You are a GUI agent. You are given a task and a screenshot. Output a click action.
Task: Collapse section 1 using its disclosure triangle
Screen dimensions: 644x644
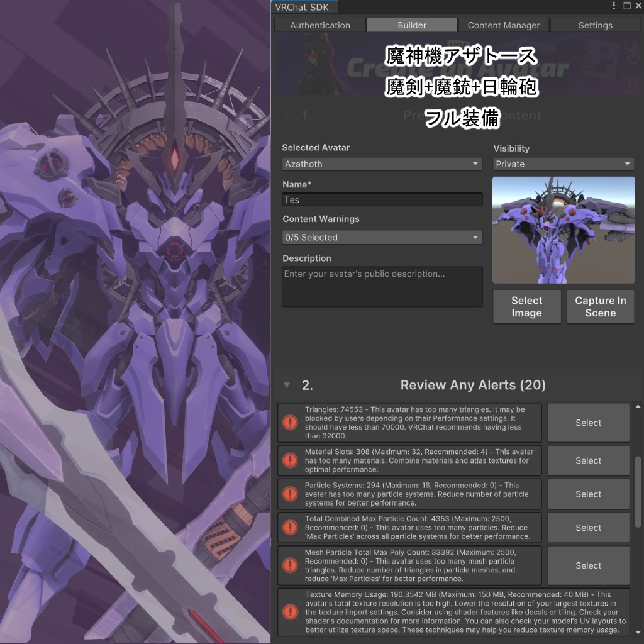287,116
